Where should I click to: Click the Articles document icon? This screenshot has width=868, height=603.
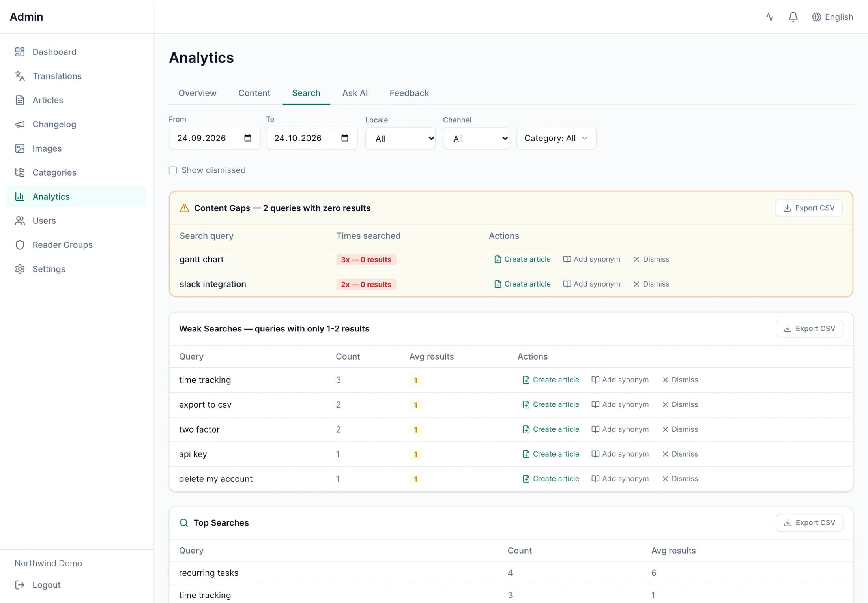pos(20,100)
